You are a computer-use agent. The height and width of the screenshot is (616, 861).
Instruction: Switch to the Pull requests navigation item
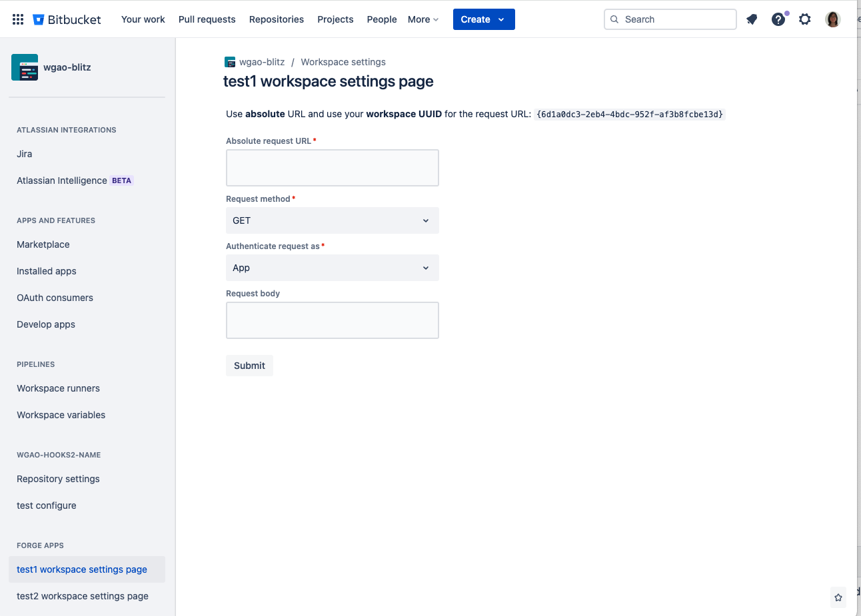207,19
